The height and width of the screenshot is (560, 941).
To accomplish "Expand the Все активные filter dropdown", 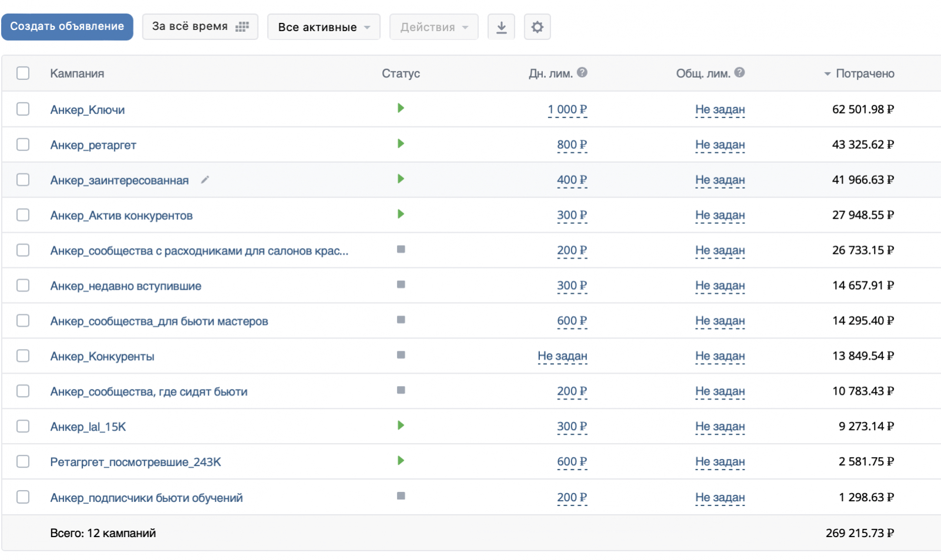I will [x=323, y=27].
